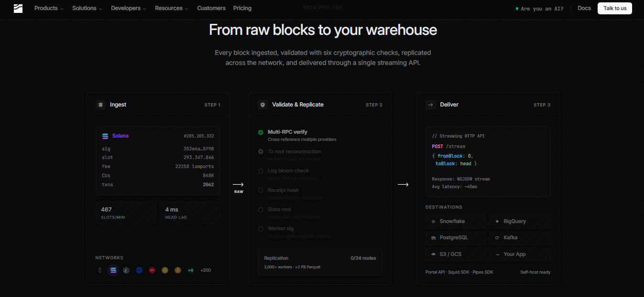Expand the Products dropdown menu
Image resolution: width=644 pixels, height=297 pixels.
[49, 8]
